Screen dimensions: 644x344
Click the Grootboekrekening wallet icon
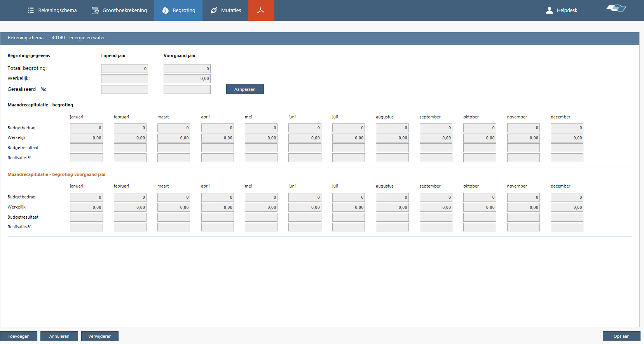click(x=95, y=10)
